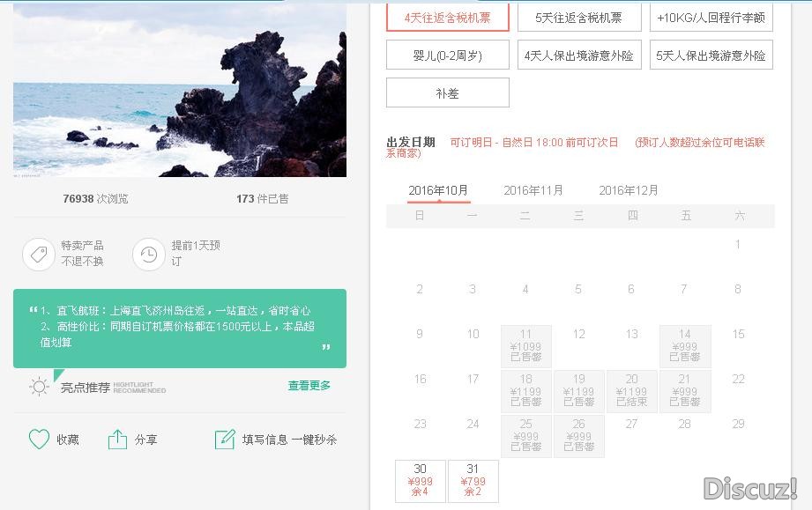This screenshot has height=510, width=812.
Task: Click 分享 label
Action: point(145,440)
